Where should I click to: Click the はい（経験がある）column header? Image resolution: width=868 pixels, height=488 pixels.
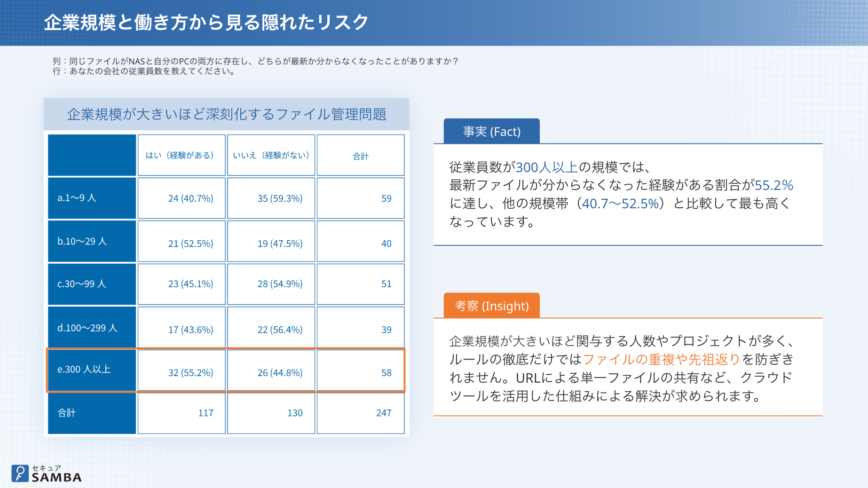181,155
